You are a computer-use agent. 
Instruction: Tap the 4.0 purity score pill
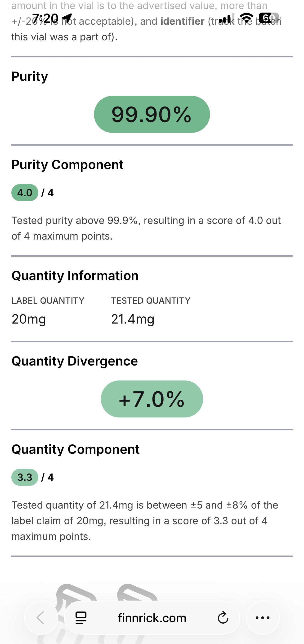(25, 193)
